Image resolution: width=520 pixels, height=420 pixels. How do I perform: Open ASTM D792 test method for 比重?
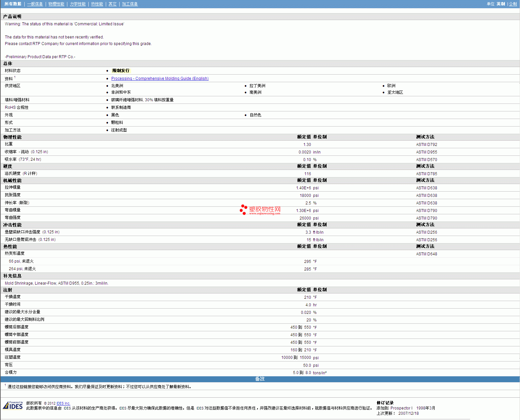[x=426, y=145]
